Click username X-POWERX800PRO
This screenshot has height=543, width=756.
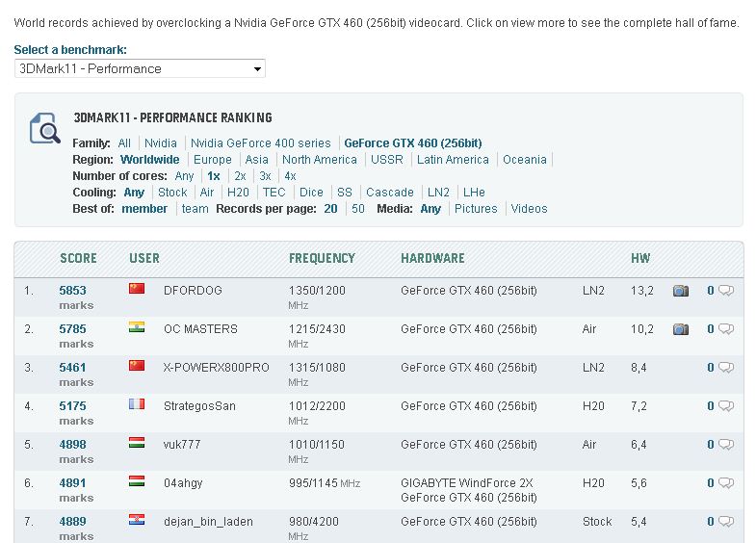pyautogui.click(x=216, y=368)
